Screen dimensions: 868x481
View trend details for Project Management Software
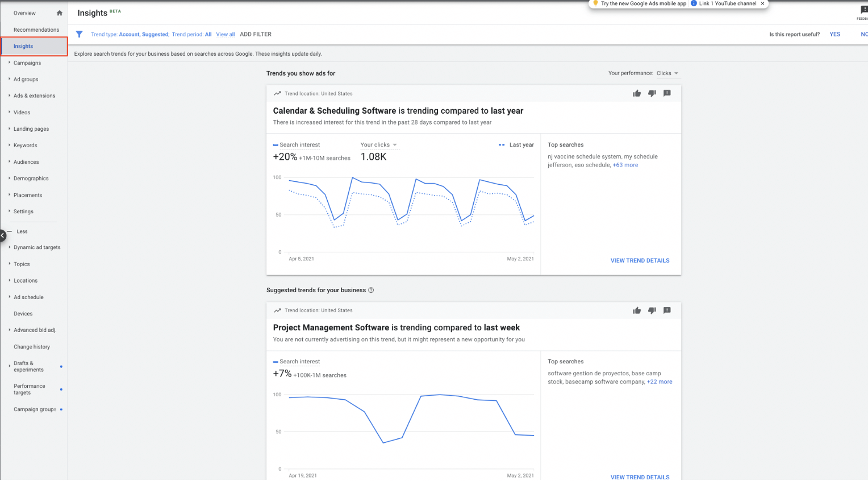(x=640, y=477)
